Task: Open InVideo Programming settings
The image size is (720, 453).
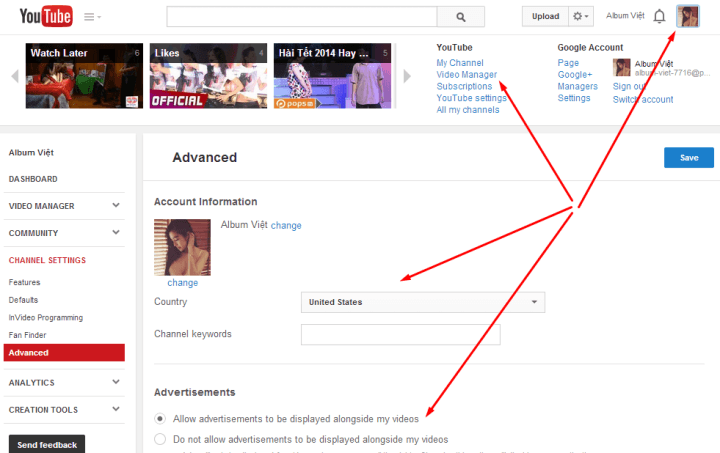Action: point(46,317)
